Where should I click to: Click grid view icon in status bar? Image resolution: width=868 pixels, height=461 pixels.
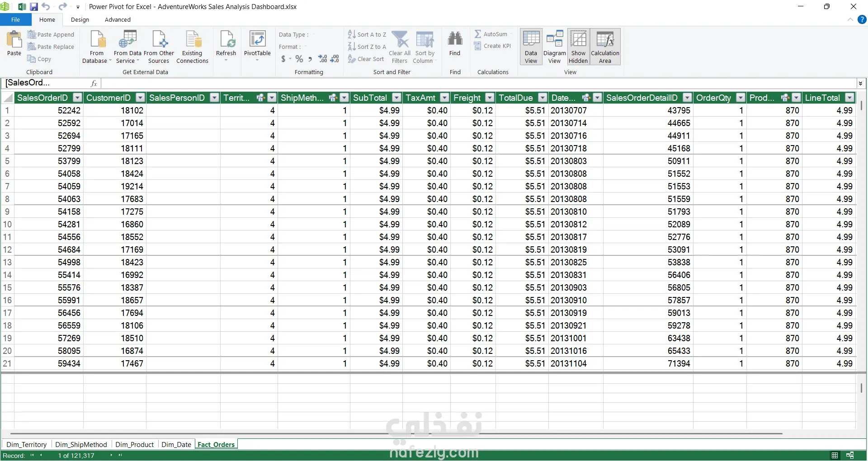pyautogui.click(x=835, y=455)
